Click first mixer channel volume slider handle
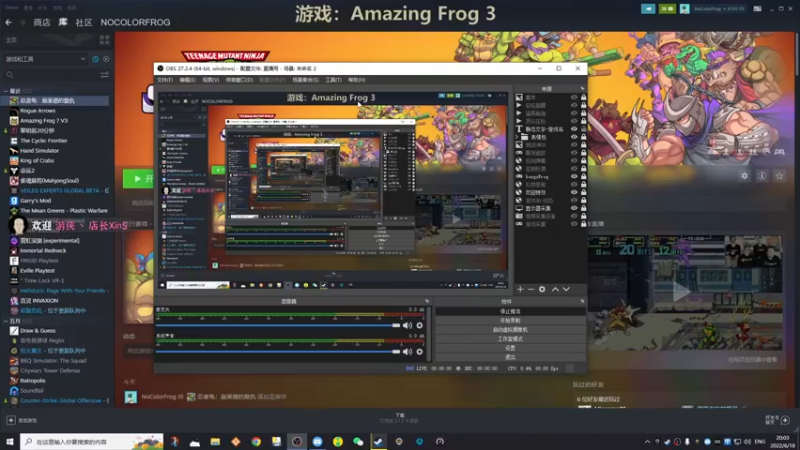 [396, 326]
